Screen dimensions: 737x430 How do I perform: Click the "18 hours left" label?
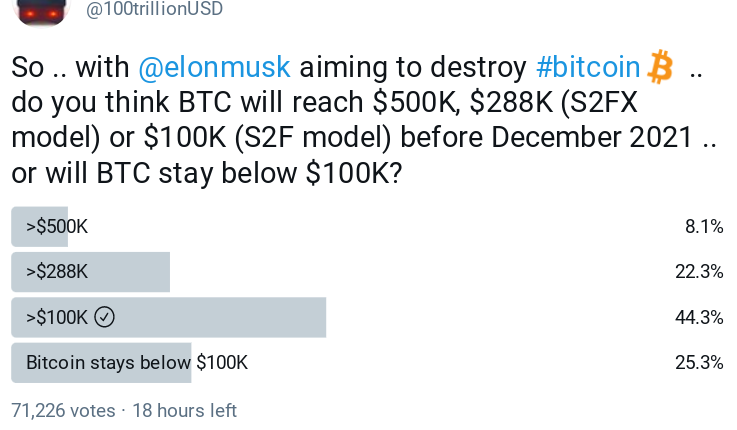pos(184,410)
